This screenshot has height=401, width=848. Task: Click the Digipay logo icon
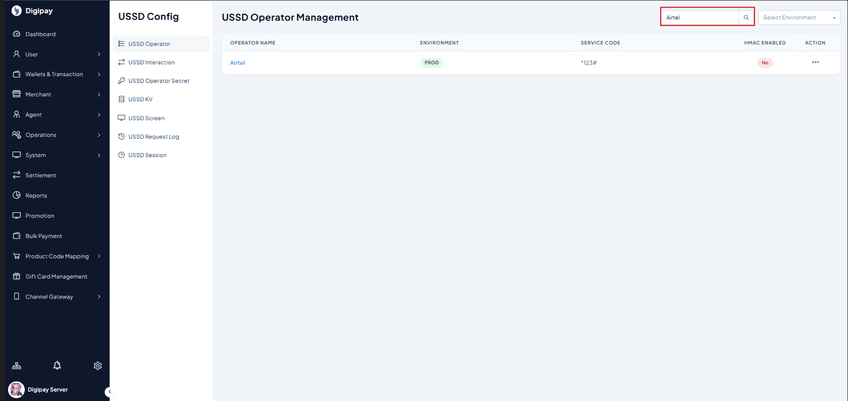coord(16,11)
